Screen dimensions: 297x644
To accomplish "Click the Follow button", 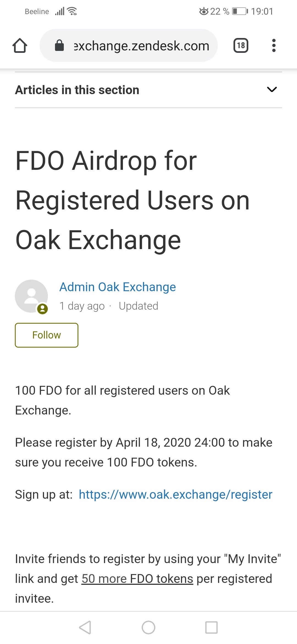I will coord(46,335).
